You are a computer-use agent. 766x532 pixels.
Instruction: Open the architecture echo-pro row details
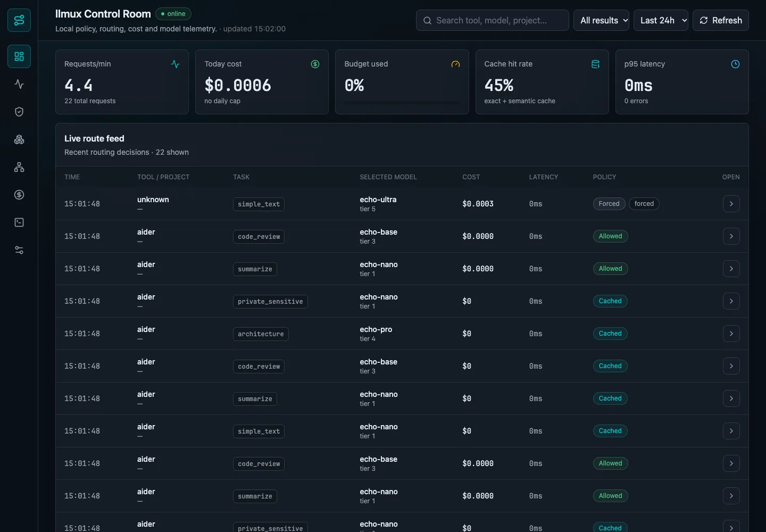click(x=731, y=334)
